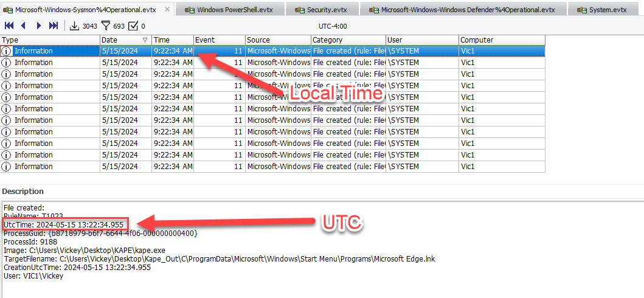
Task: Click the info icon on the first event row
Action: (x=7, y=51)
